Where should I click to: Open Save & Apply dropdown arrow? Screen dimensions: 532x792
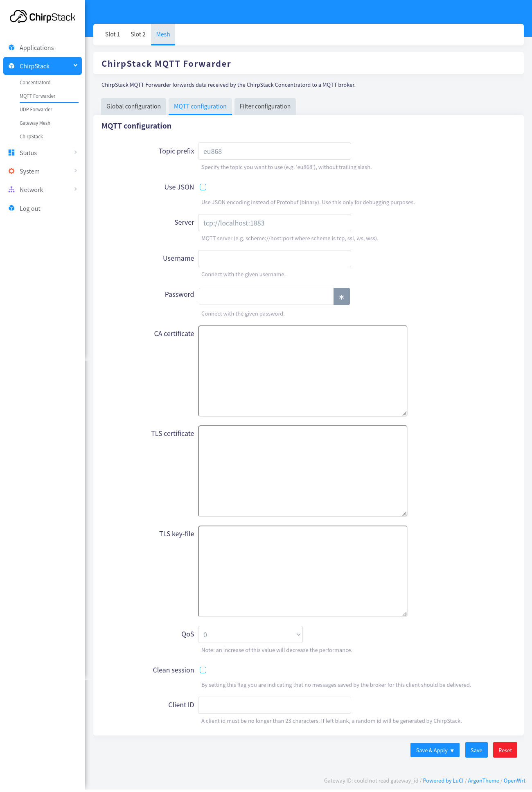[452, 750]
